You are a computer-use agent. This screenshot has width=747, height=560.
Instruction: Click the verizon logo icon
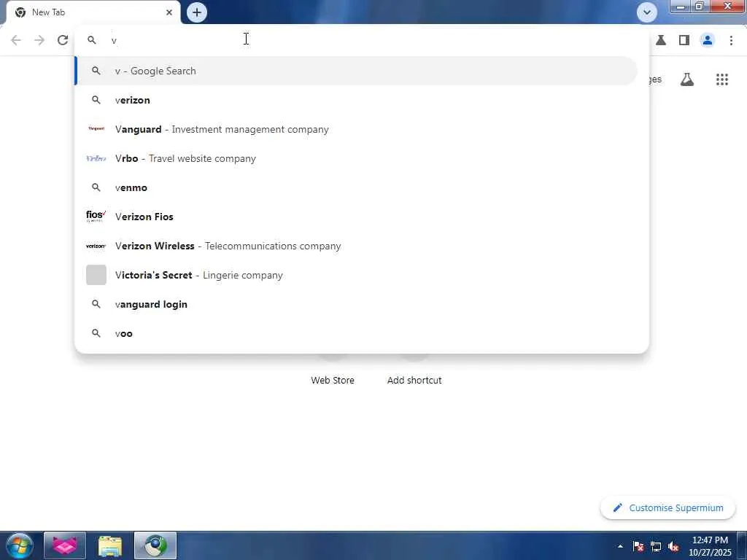point(96,246)
